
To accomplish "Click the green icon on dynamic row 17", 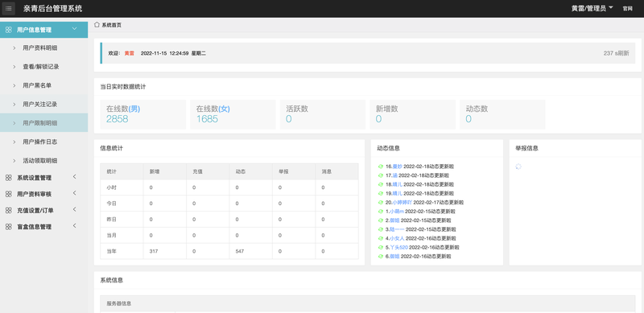I will point(381,175).
